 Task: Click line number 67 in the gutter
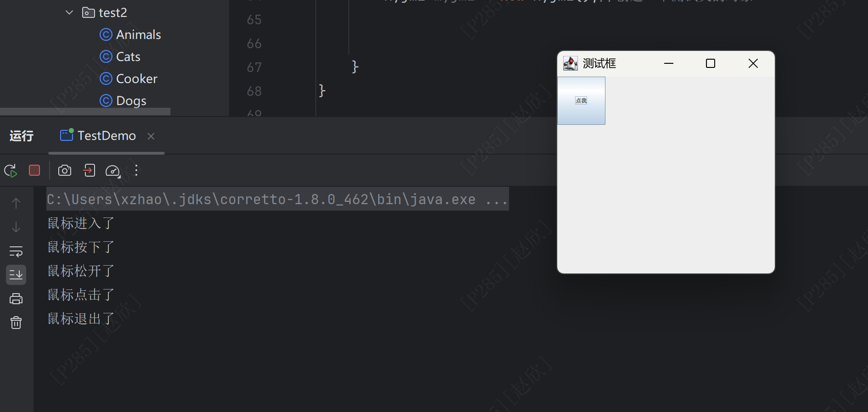254,67
